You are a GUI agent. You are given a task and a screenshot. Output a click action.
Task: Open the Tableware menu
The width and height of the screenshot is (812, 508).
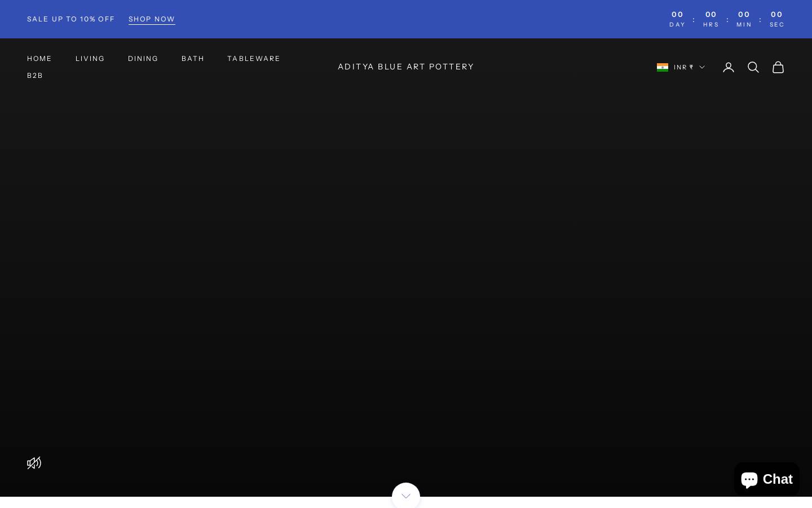click(254, 59)
